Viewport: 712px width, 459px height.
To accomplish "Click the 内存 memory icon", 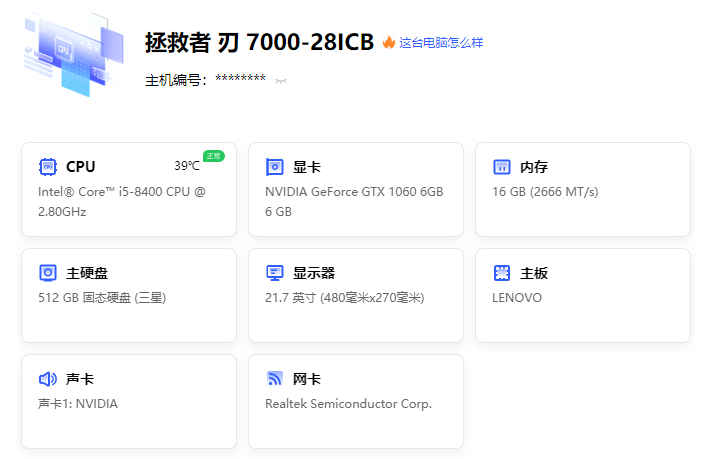I will tap(501, 167).
